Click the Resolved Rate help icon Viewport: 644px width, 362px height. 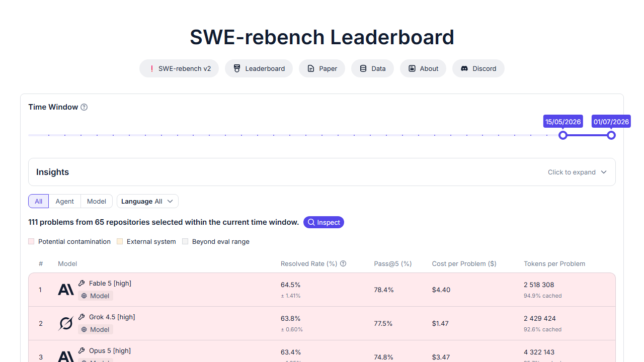[343, 263]
